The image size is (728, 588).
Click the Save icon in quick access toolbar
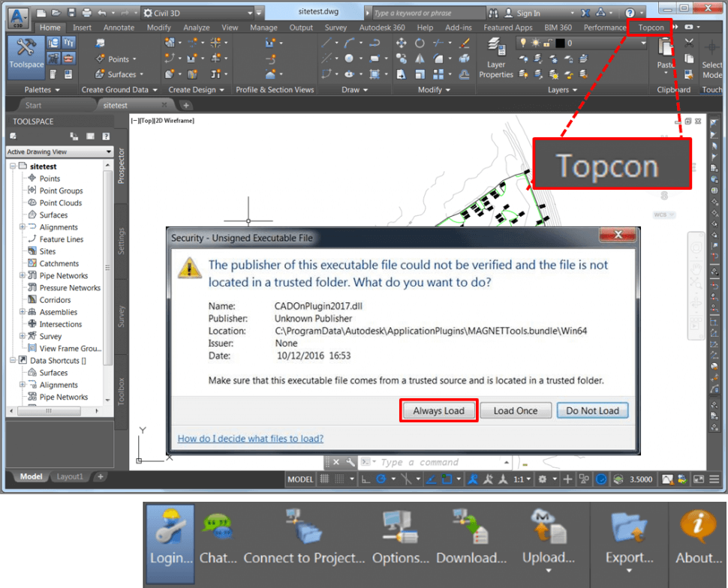click(x=71, y=13)
